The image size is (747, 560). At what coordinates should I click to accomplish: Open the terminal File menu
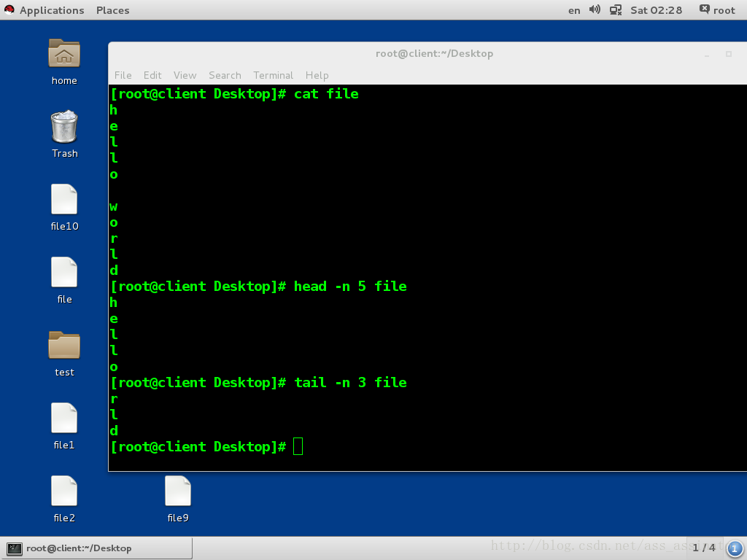click(x=123, y=75)
